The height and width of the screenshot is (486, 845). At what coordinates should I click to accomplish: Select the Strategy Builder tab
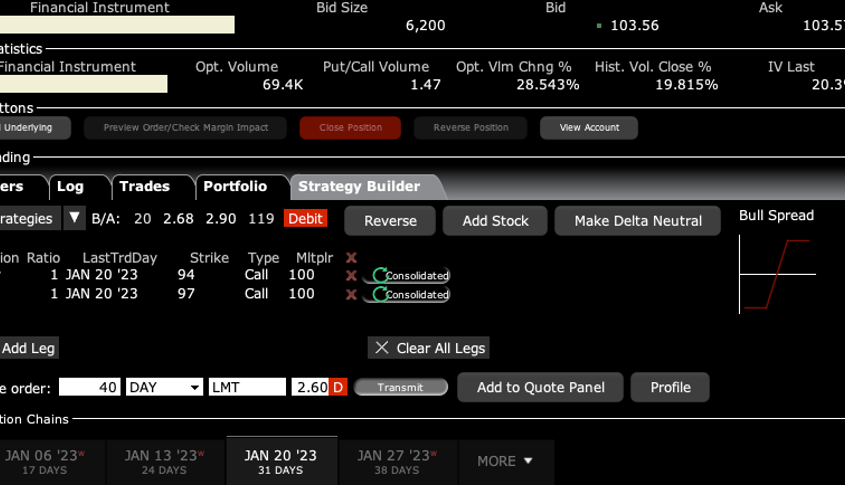coord(359,186)
